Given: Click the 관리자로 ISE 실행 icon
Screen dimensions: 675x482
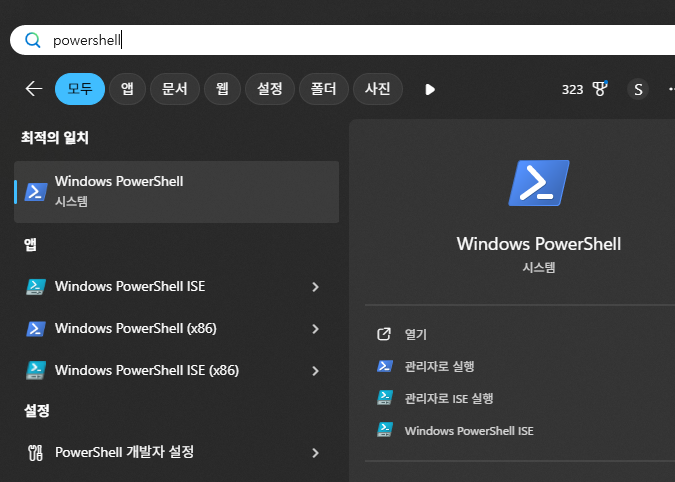Looking at the screenshot, I should pyautogui.click(x=385, y=398).
